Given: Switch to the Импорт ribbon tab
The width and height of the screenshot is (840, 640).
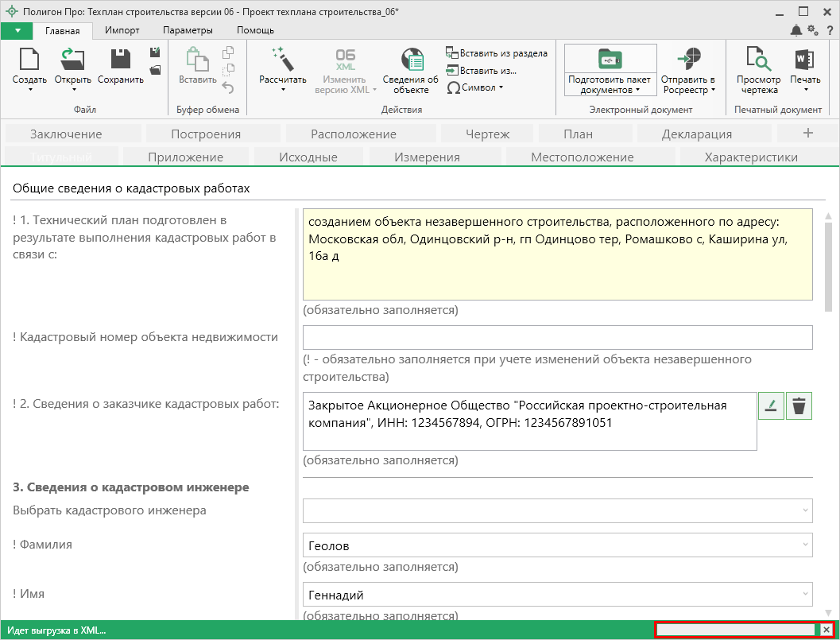Looking at the screenshot, I should pos(122,30).
